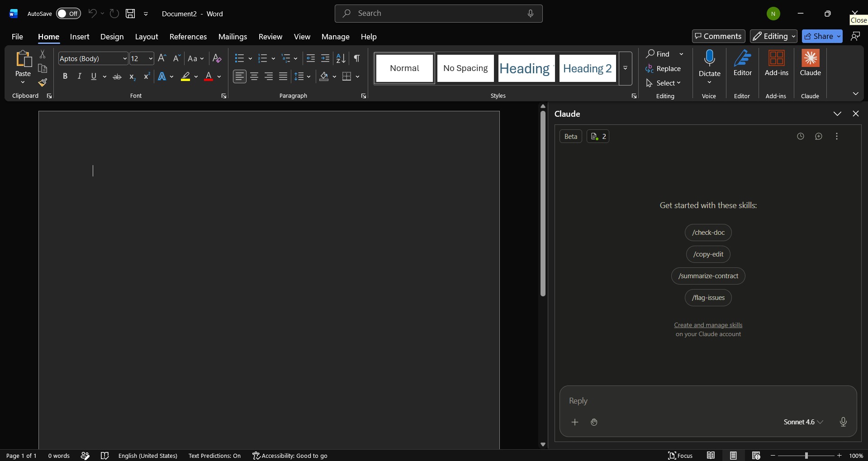The height and width of the screenshot is (461, 868).
Task: Open the three-dot more options menu in Claude pane
Action: pos(836,136)
